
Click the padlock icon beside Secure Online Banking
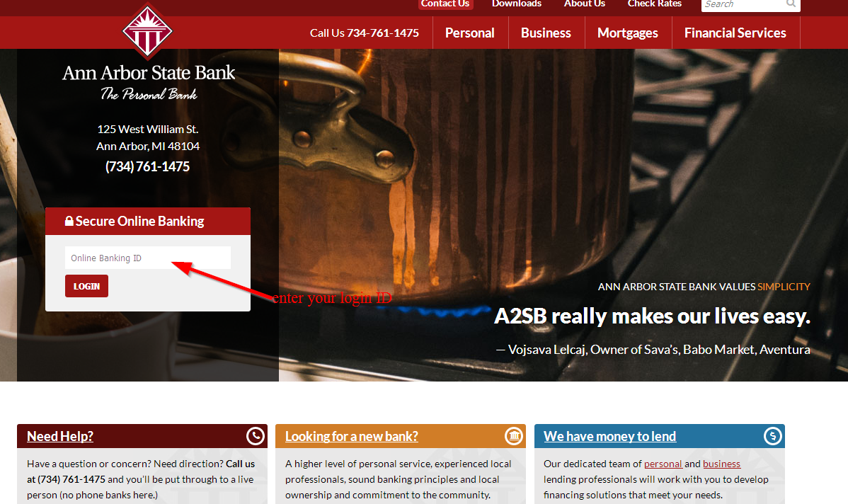click(x=69, y=221)
